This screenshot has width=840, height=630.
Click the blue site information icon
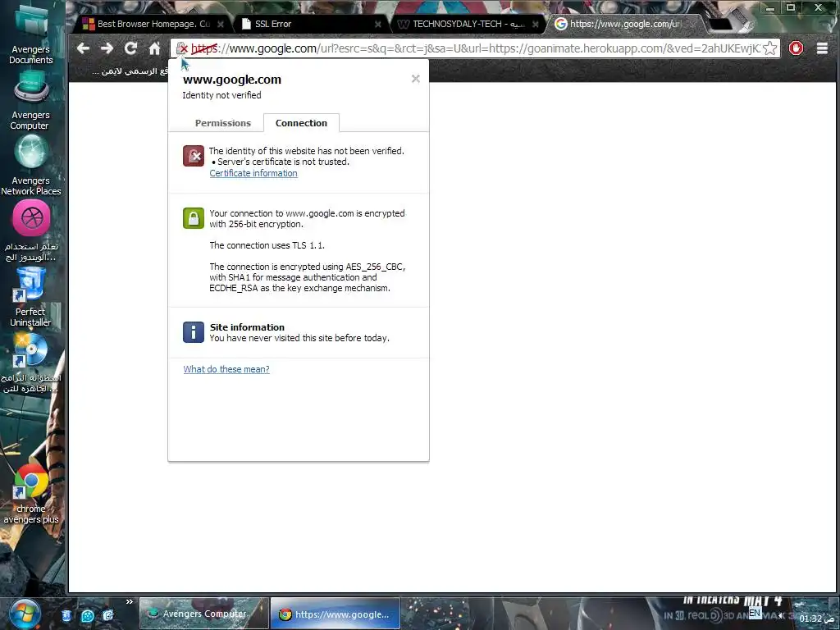pyautogui.click(x=194, y=332)
